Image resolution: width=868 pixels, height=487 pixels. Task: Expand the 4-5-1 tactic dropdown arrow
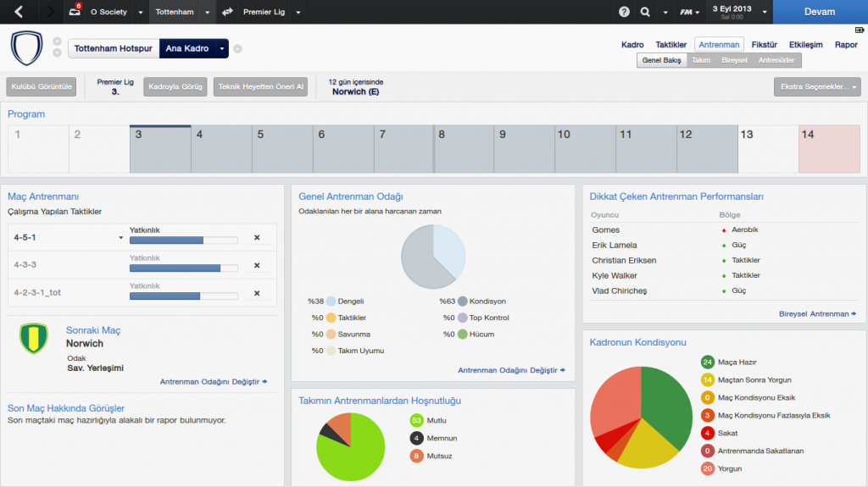coord(120,238)
